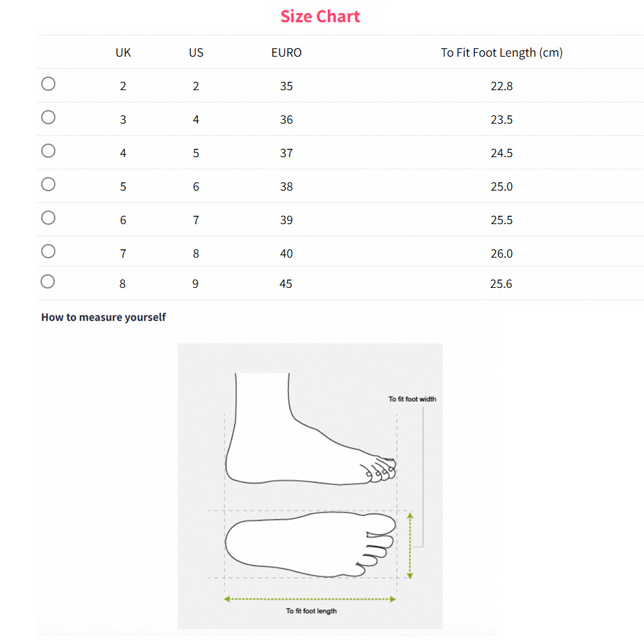Image resolution: width=644 pixels, height=644 pixels.
Task: Click the US column header
Action: (196, 53)
